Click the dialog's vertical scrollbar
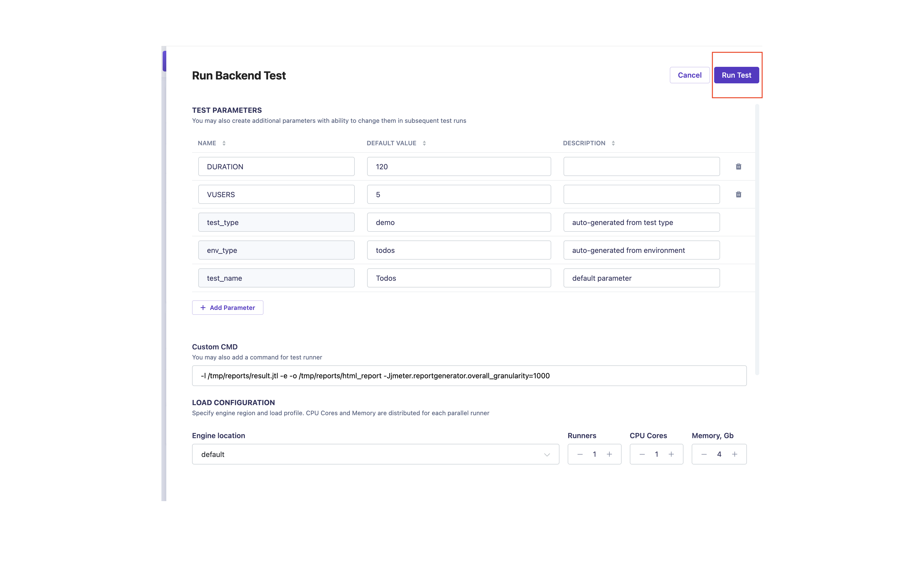Screen dimensions: 924x578 (x=757, y=239)
